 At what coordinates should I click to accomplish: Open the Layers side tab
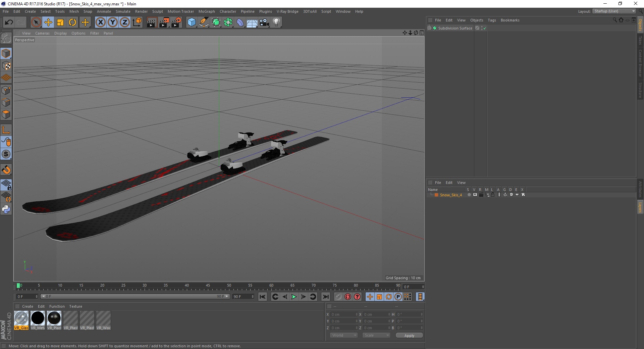pos(640,207)
